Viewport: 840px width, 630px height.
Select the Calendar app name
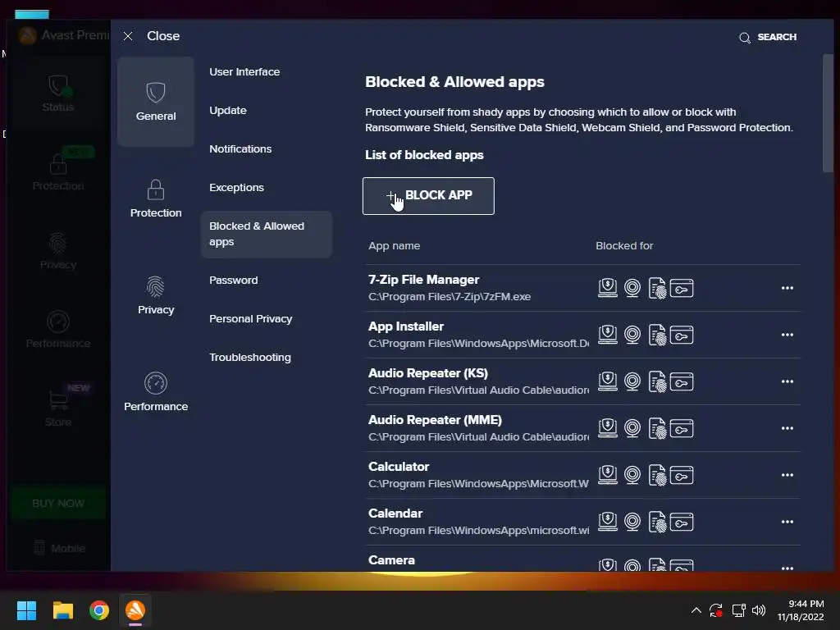click(395, 514)
